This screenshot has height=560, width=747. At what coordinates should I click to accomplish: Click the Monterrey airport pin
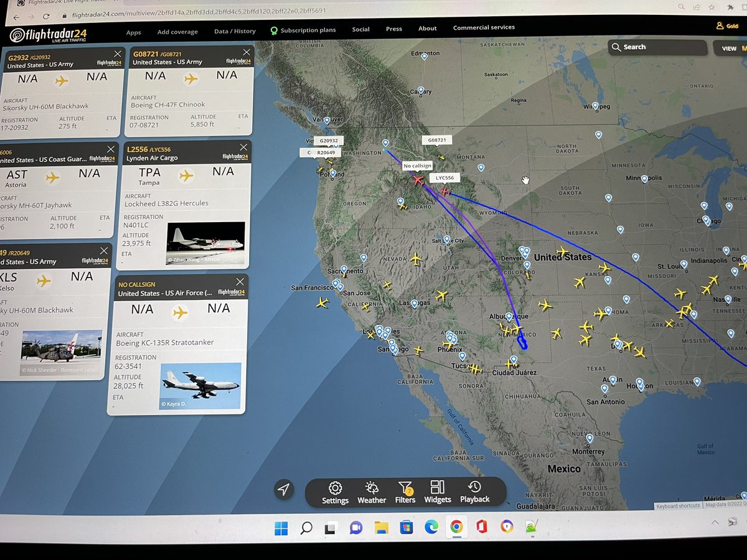590,438
